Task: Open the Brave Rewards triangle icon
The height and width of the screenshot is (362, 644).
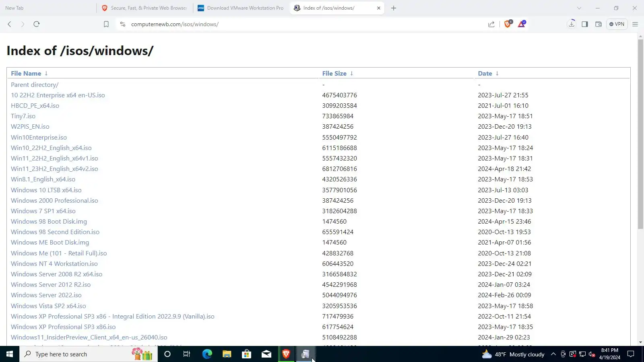Action: click(x=522, y=24)
